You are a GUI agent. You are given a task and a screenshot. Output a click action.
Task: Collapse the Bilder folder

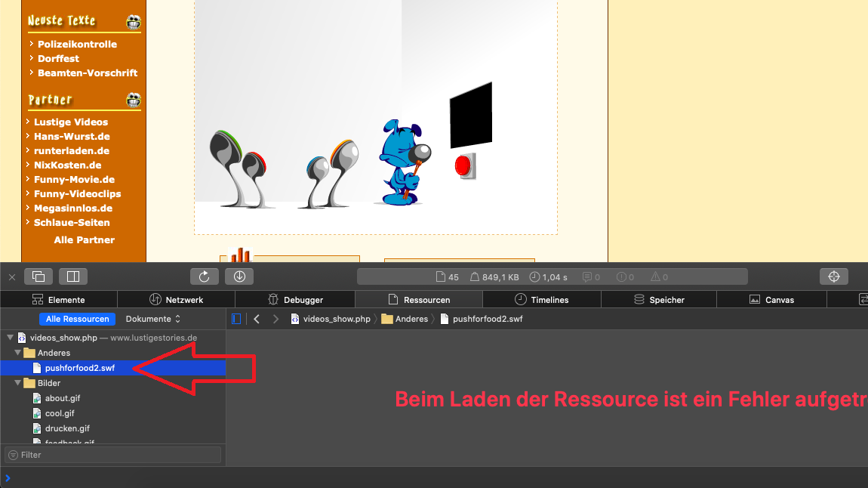17,383
